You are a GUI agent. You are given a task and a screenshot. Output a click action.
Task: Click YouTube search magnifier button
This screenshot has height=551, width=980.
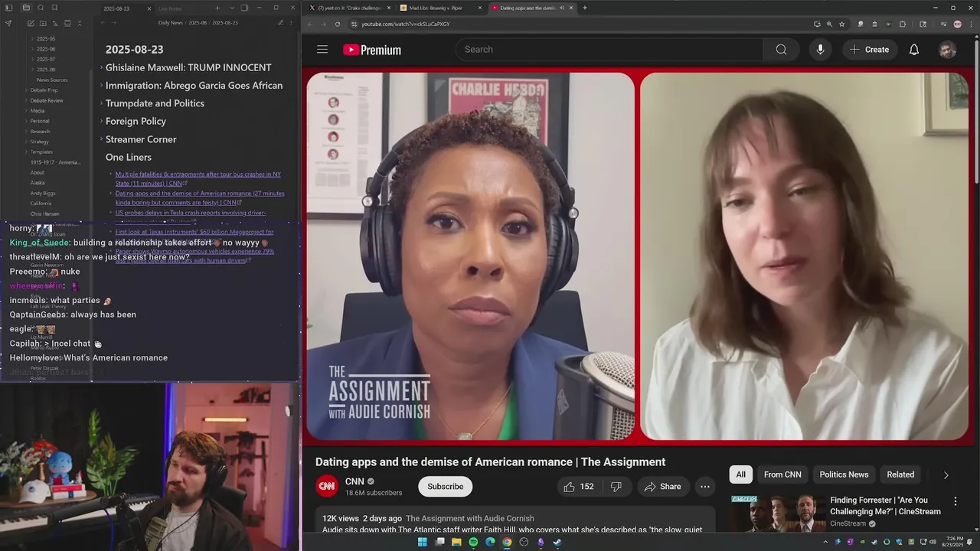coord(781,49)
